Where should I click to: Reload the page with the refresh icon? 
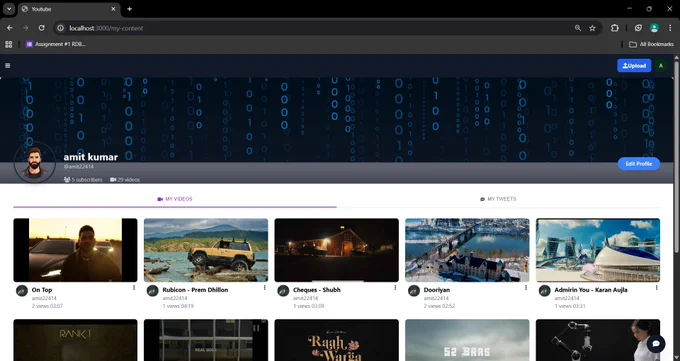(42, 28)
